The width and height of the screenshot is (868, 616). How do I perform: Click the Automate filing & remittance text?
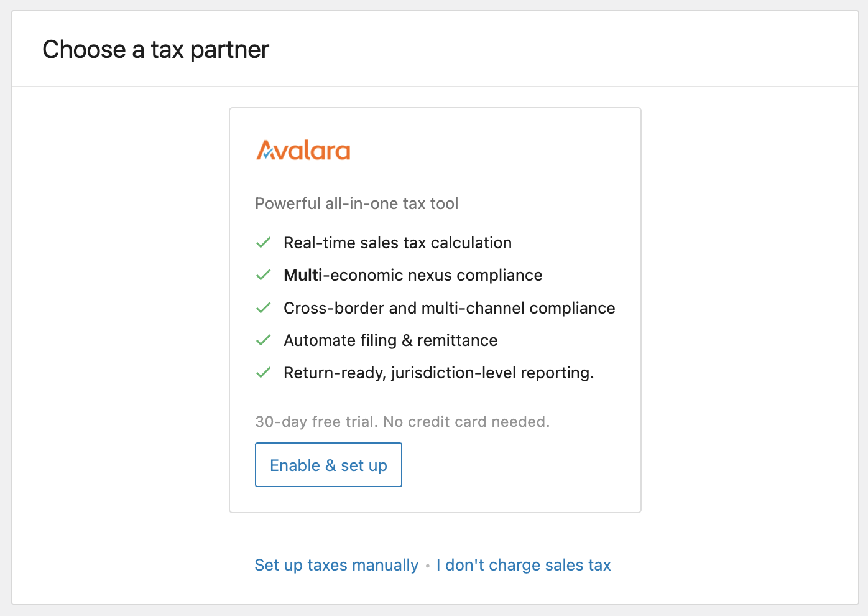click(x=390, y=340)
